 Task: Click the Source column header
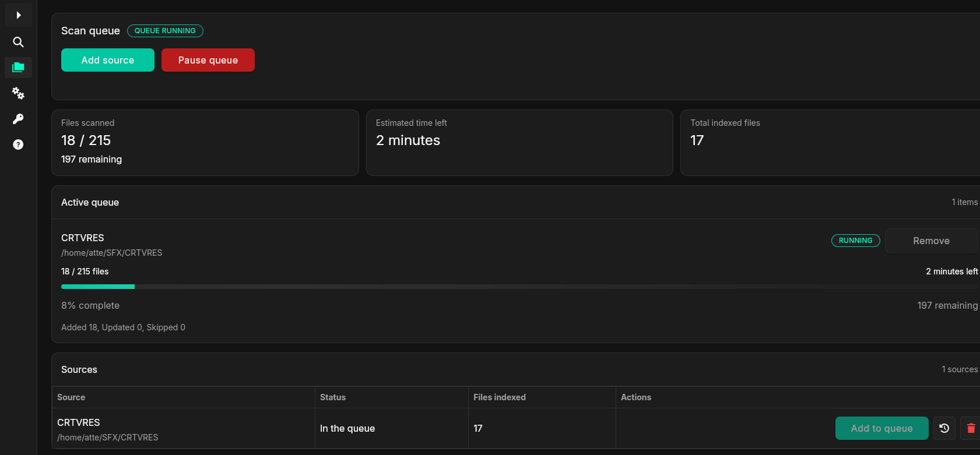coord(71,397)
